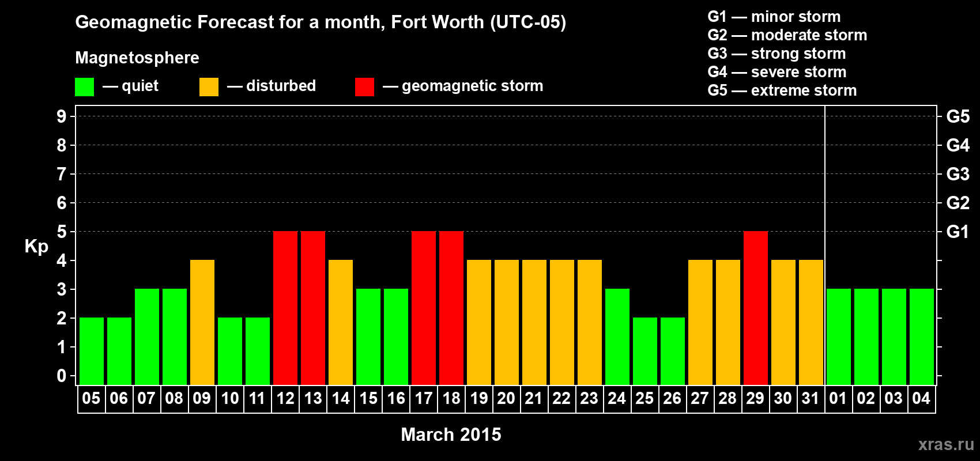Screen dimensions: 980x461
Task: Click the G2 axis label
Action: coord(958,203)
